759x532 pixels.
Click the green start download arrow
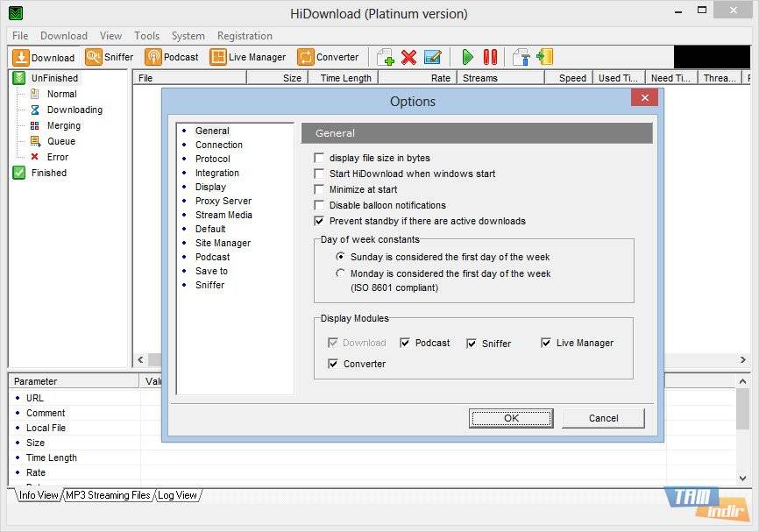coord(467,57)
